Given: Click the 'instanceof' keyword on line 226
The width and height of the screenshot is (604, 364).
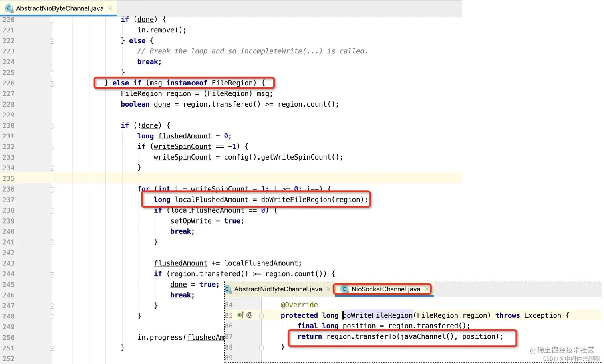Looking at the screenshot, I should pyautogui.click(x=187, y=83).
